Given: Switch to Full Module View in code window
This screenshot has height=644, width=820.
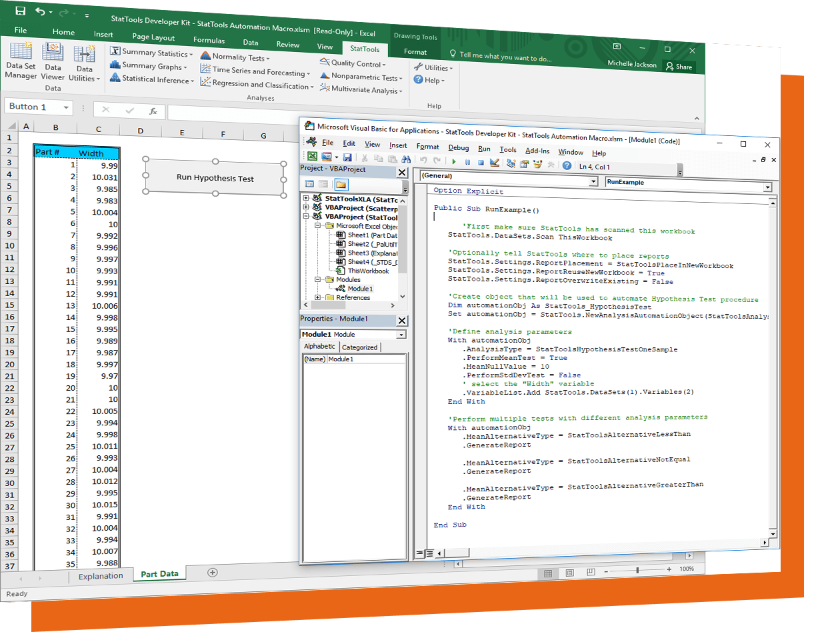Looking at the screenshot, I should (430, 553).
